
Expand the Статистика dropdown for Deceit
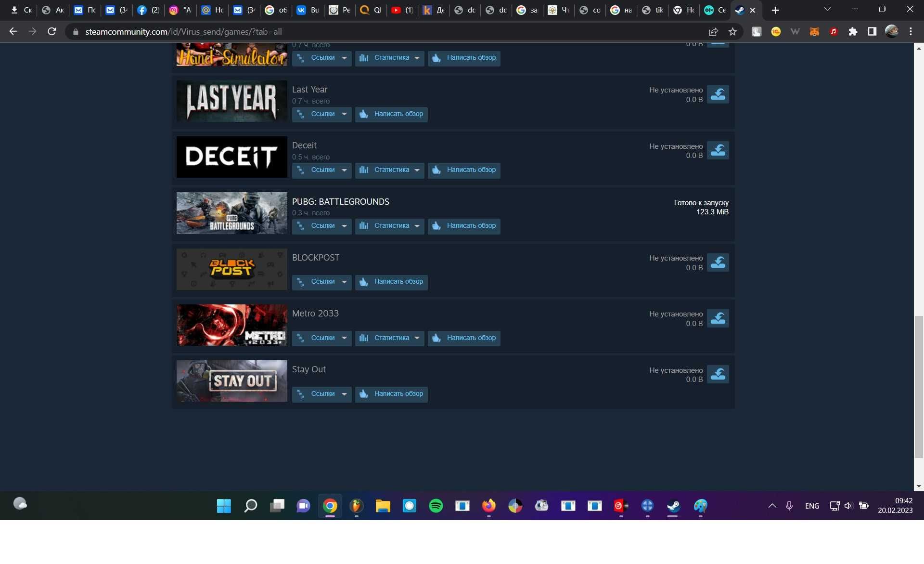click(389, 170)
